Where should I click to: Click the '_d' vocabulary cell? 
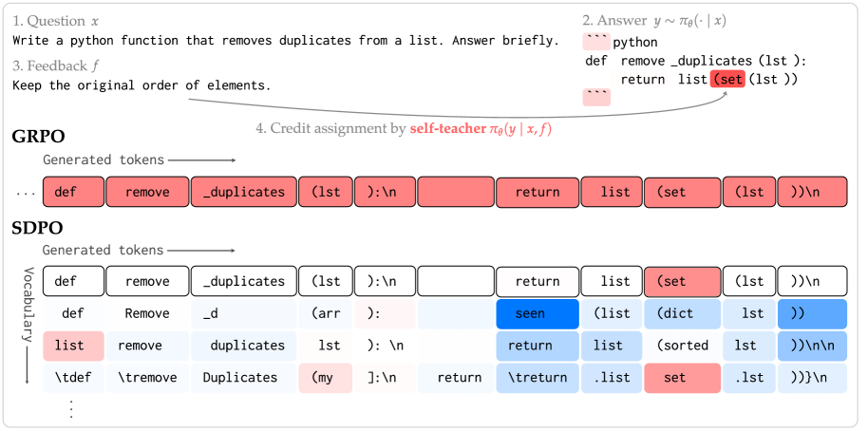click(x=243, y=313)
